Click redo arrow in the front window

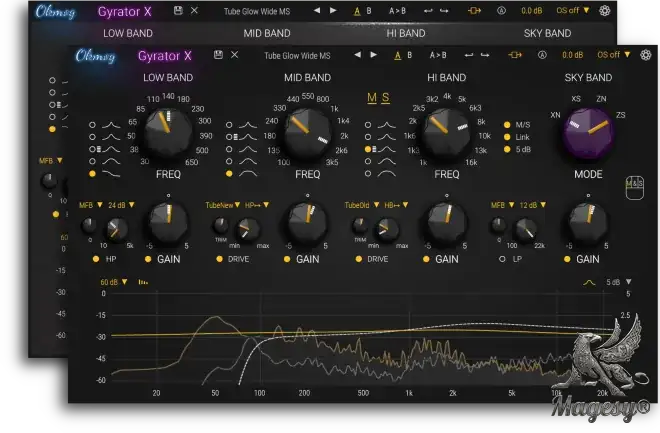point(485,55)
